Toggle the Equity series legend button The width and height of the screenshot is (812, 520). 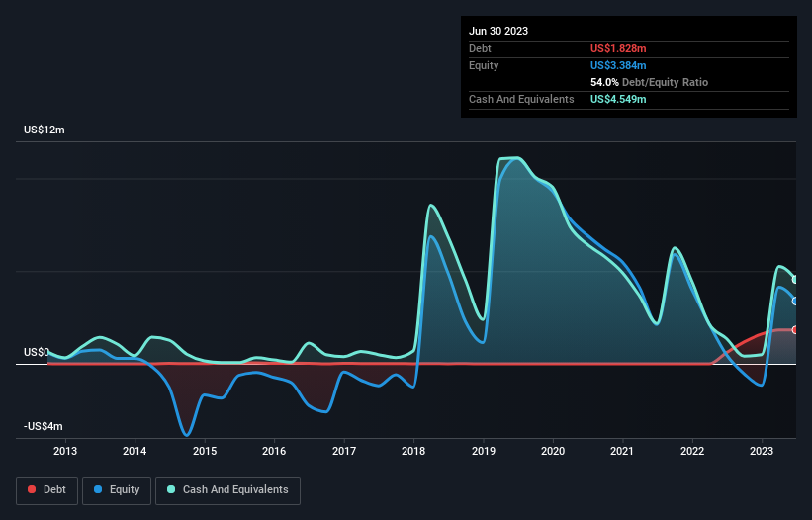(117, 490)
